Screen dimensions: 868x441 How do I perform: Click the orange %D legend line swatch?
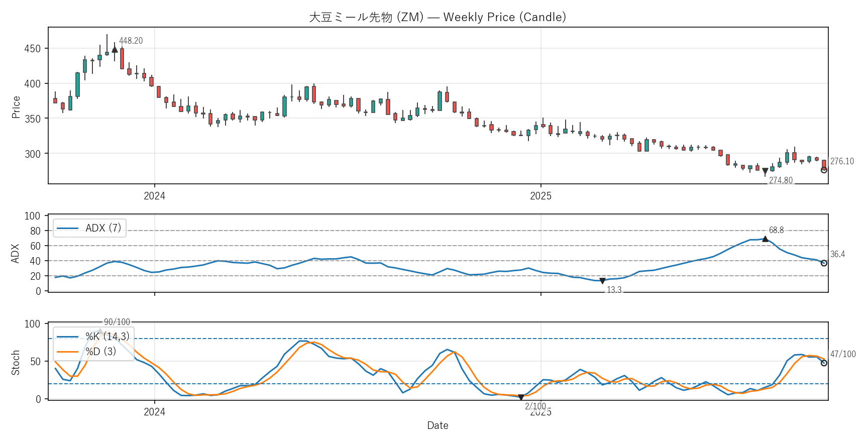(67, 352)
